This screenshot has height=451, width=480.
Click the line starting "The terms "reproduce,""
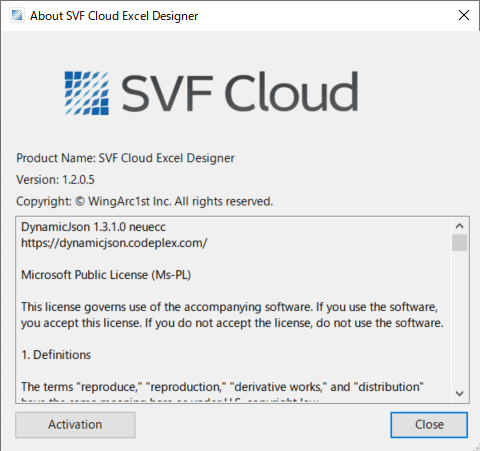(222, 387)
